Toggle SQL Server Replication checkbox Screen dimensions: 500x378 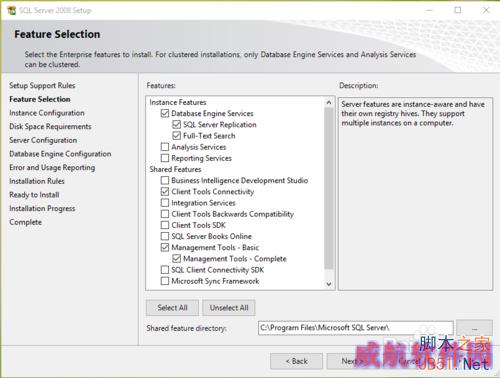[x=176, y=125]
